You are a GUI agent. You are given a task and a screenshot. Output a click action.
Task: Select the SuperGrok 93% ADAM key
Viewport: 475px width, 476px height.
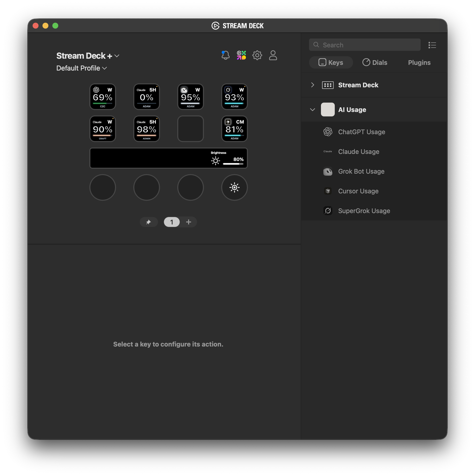coord(234,97)
